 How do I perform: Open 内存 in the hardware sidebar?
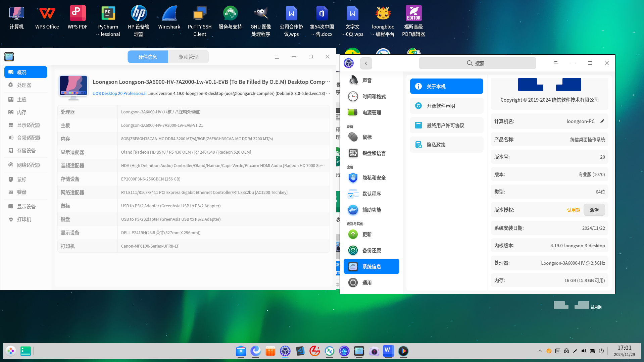pos(26,112)
